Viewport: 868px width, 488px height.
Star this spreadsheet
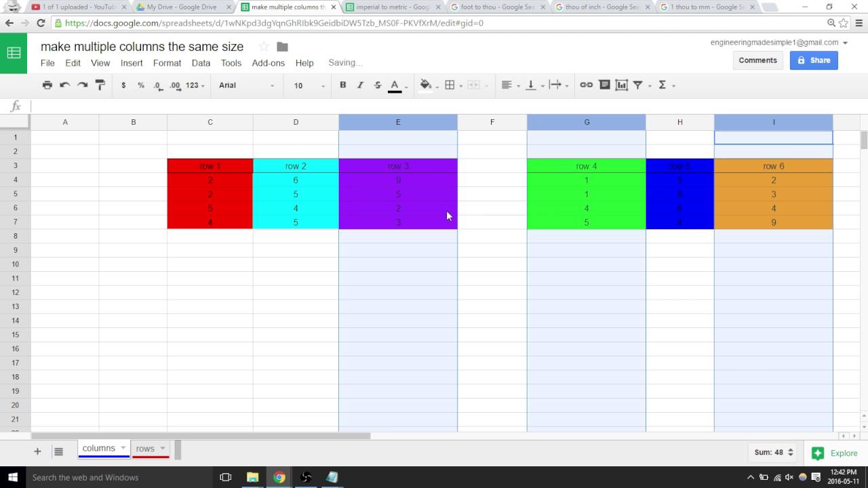coord(264,47)
